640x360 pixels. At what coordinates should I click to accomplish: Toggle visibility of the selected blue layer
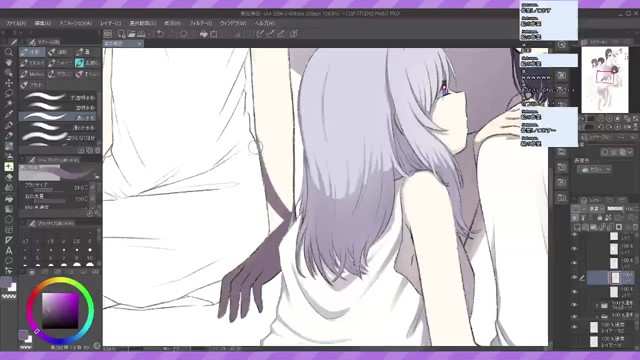click(x=575, y=278)
